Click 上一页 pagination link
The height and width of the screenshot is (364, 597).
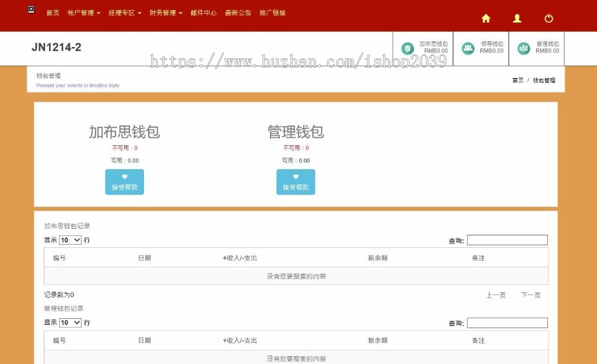[496, 295]
